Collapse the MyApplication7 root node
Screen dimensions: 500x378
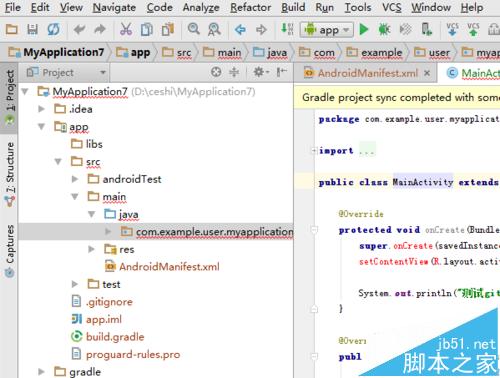tap(25, 91)
